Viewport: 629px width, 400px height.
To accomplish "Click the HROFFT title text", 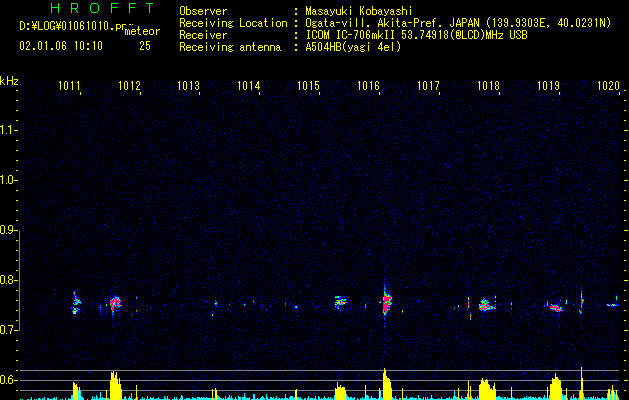I will (x=102, y=8).
